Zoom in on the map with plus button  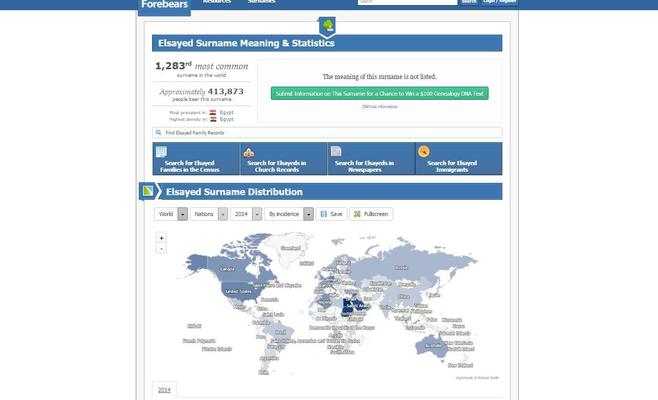161,239
